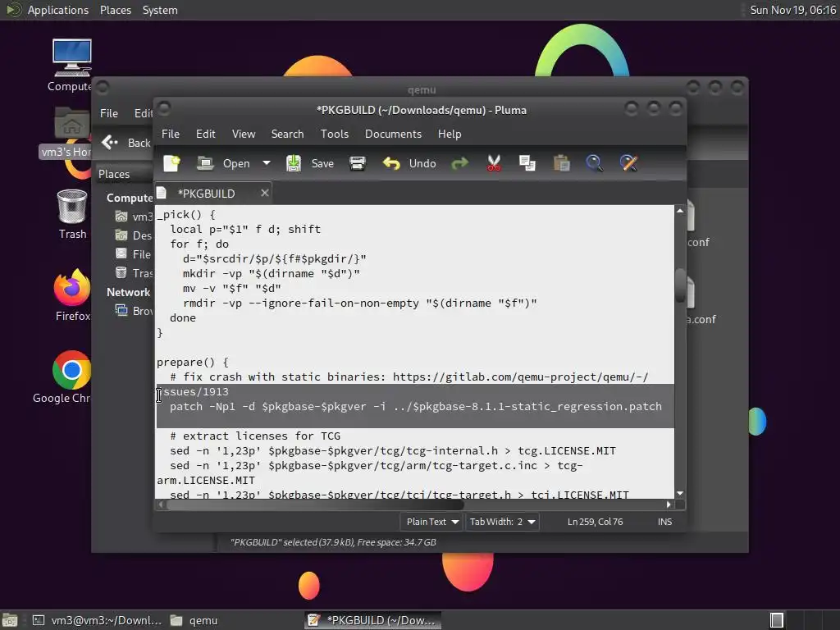Click the horizontal scroll right arrow
This screenshot has height=630, width=840.
point(669,504)
